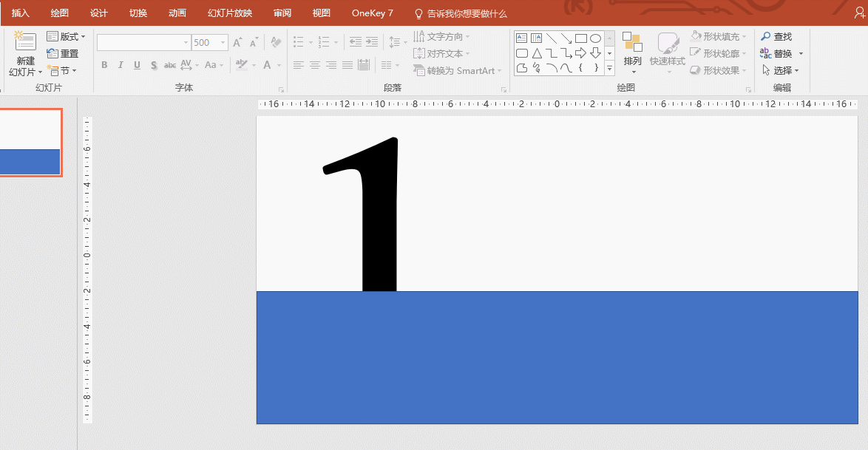Select the rounded rectangle shape
The height and width of the screenshot is (450, 868).
click(521, 53)
